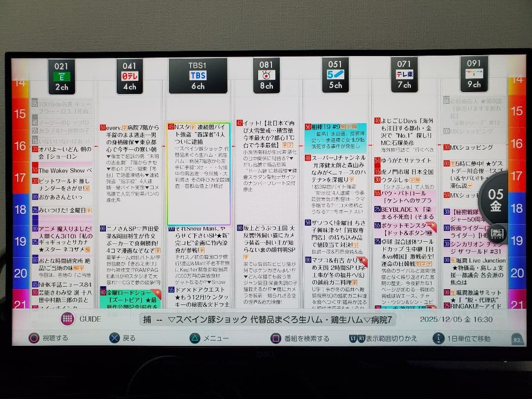This screenshot has height=399, width=532.
Task: Select ニノさんSP program on 4ch
Action: click(x=130, y=256)
